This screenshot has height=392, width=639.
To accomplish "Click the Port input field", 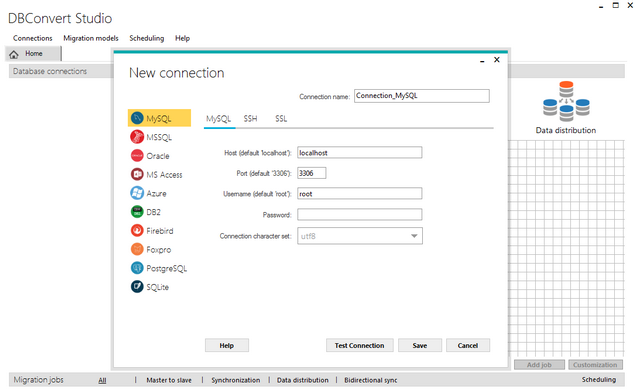I will 312,173.
